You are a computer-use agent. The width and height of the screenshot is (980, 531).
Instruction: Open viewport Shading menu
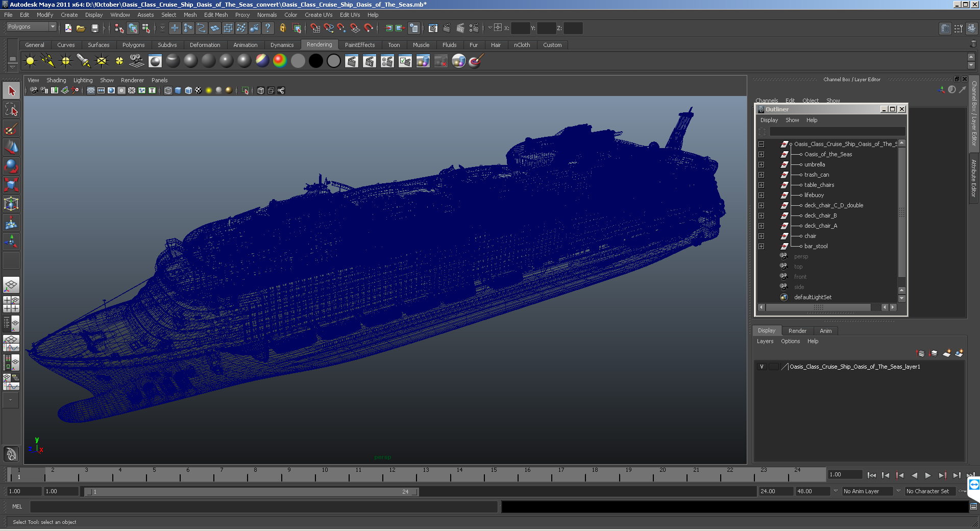click(56, 80)
